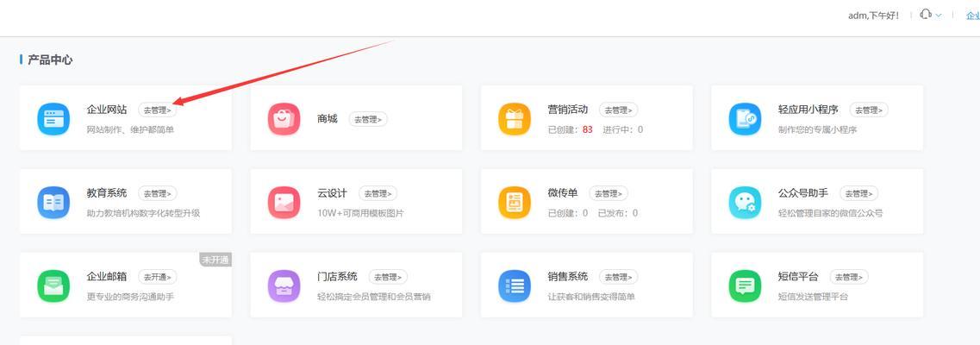Click 去管理 button for 云设计
This screenshot has width=980, height=345.
(x=378, y=194)
